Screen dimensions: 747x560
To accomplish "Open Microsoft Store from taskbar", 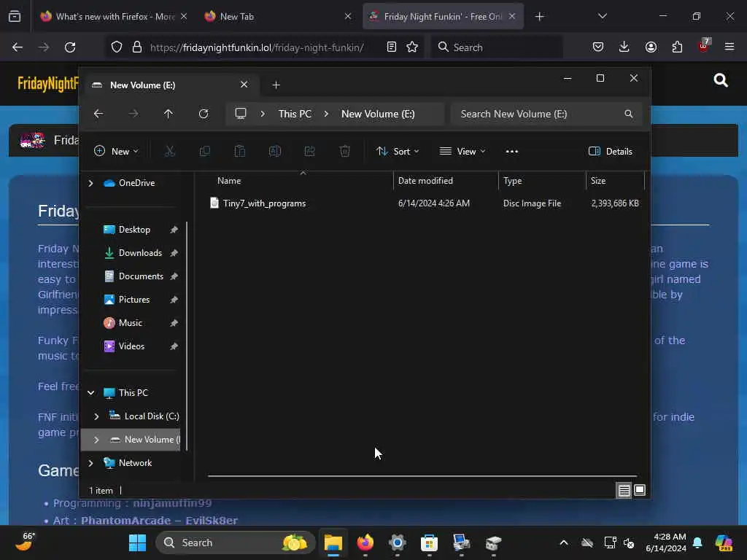I will coord(429,542).
